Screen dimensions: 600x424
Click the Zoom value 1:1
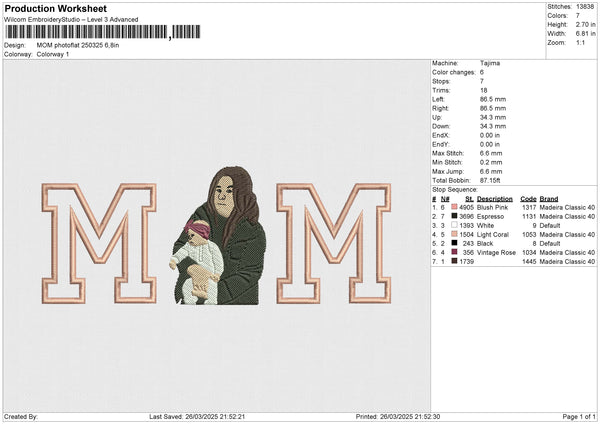(580, 42)
